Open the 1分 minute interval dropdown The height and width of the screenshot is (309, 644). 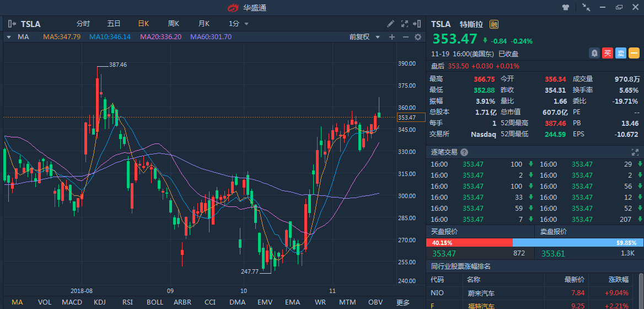[x=239, y=24]
